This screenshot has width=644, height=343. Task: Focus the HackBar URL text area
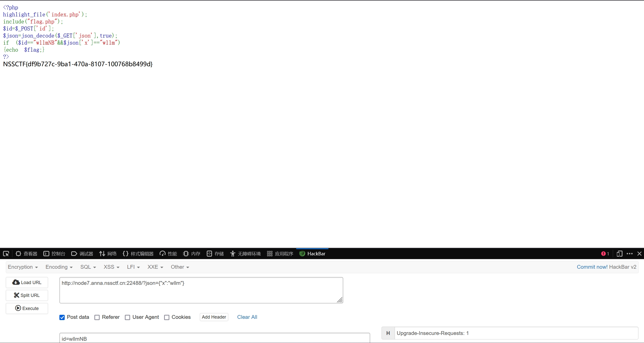(x=201, y=290)
